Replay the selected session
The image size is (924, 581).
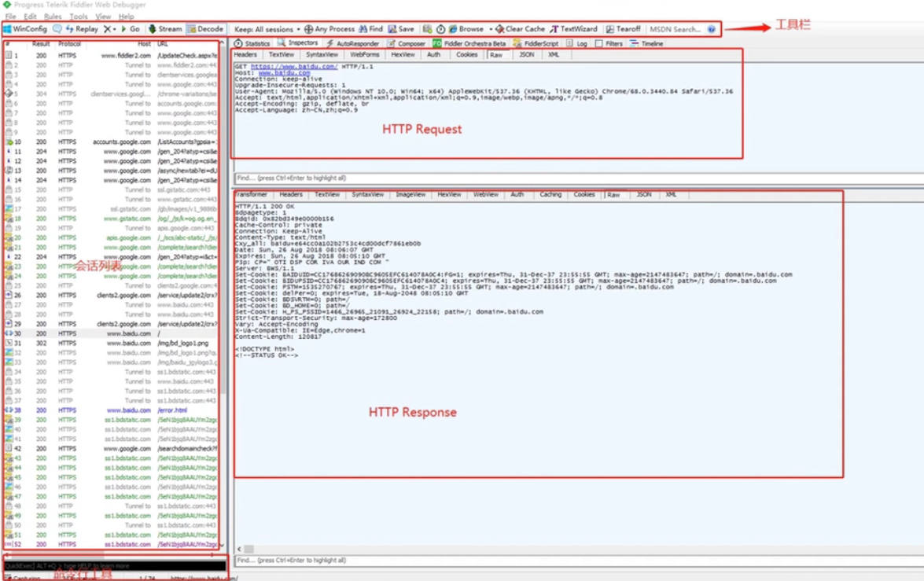82,29
